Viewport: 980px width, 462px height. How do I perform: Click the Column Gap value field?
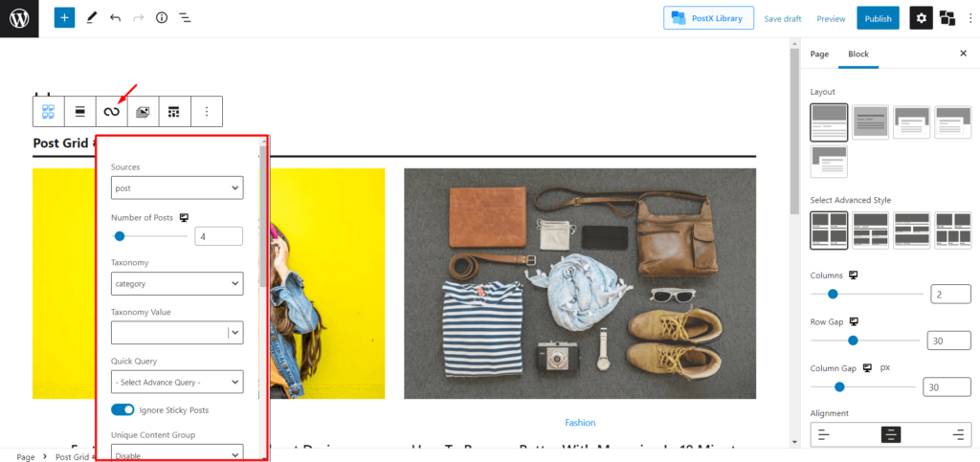click(947, 387)
